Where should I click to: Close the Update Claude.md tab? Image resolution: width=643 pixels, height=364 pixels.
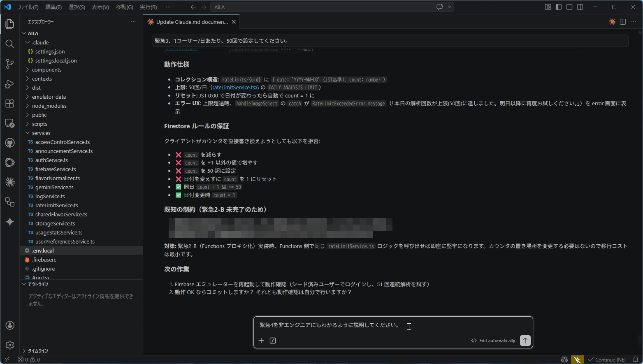pos(234,22)
